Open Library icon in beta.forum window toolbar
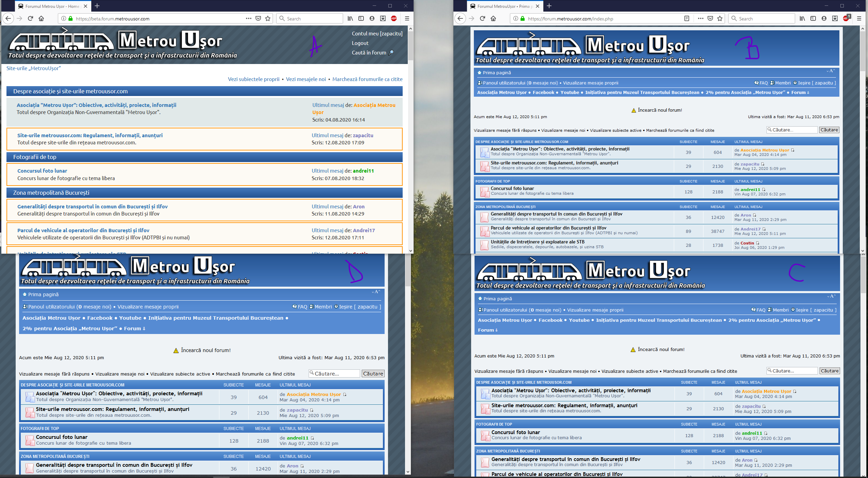This screenshot has width=868, height=478. point(350,18)
